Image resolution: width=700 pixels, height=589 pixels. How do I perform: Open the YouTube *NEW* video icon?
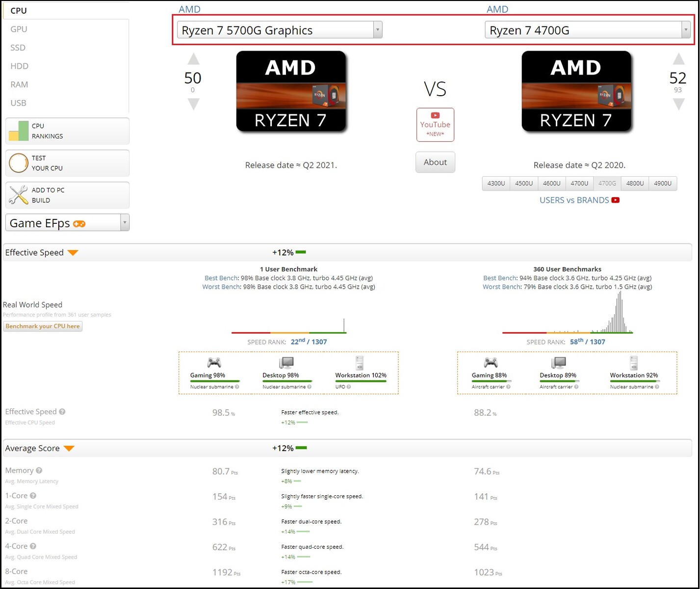[x=435, y=124]
